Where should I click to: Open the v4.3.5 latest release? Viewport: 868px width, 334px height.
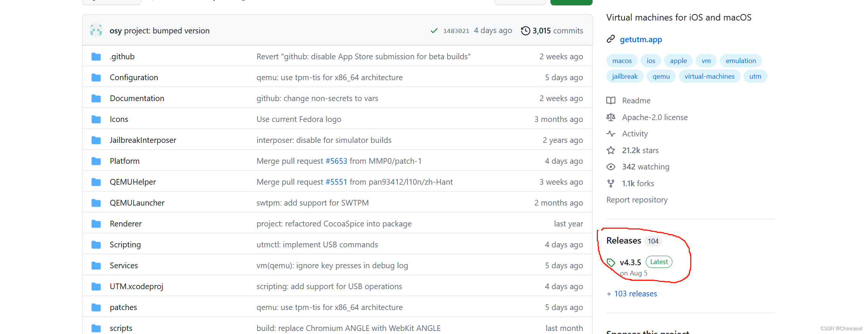point(630,263)
